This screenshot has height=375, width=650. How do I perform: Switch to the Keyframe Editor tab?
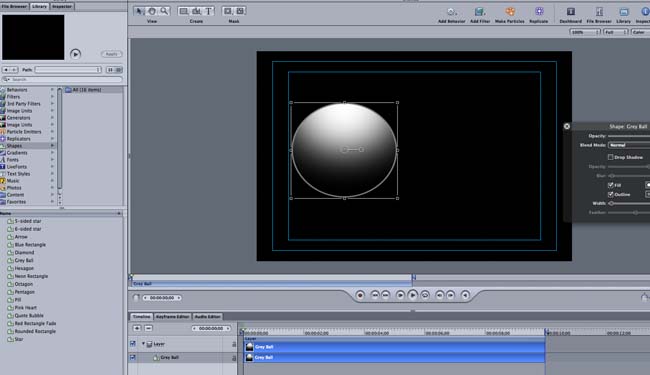(x=172, y=317)
